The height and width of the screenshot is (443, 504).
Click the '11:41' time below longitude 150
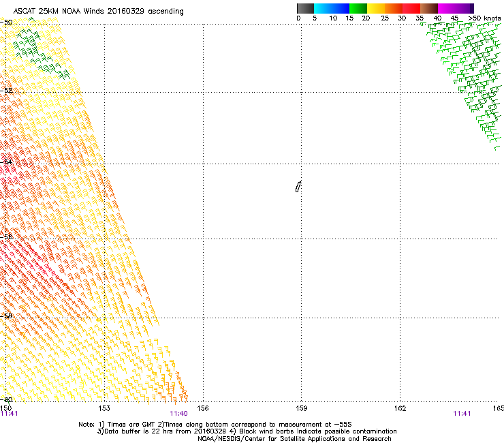point(9,414)
